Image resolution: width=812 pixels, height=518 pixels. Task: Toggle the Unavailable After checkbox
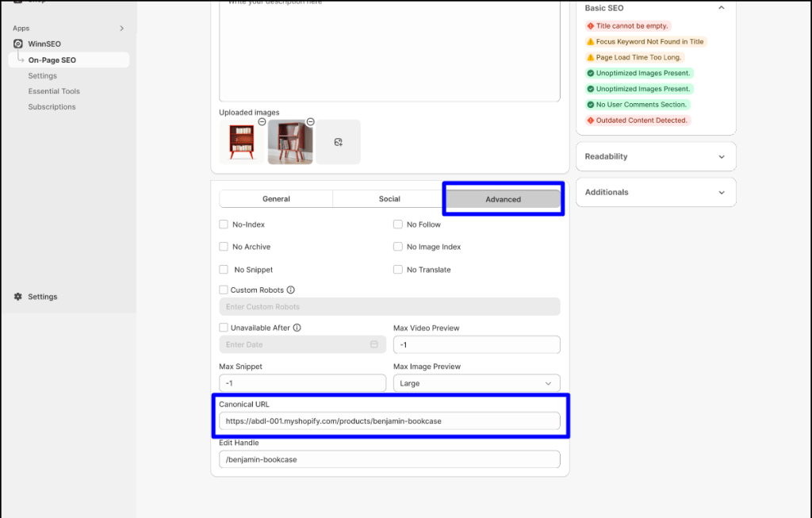pos(224,328)
